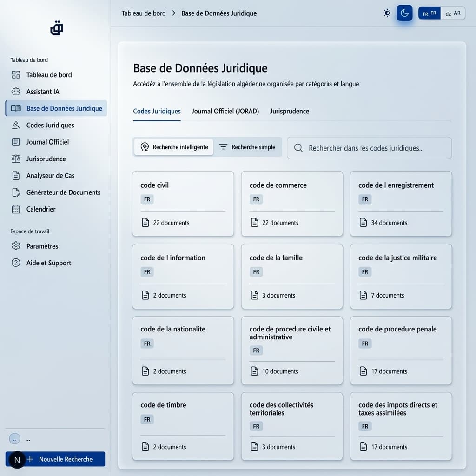Click Tableau de bord breadcrumb link

click(144, 13)
